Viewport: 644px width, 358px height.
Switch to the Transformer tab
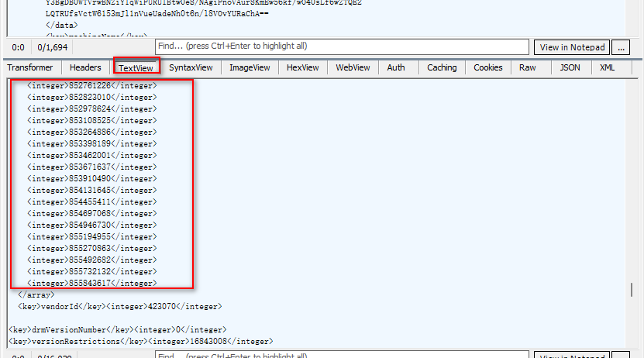pyautogui.click(x=30, y=67)
